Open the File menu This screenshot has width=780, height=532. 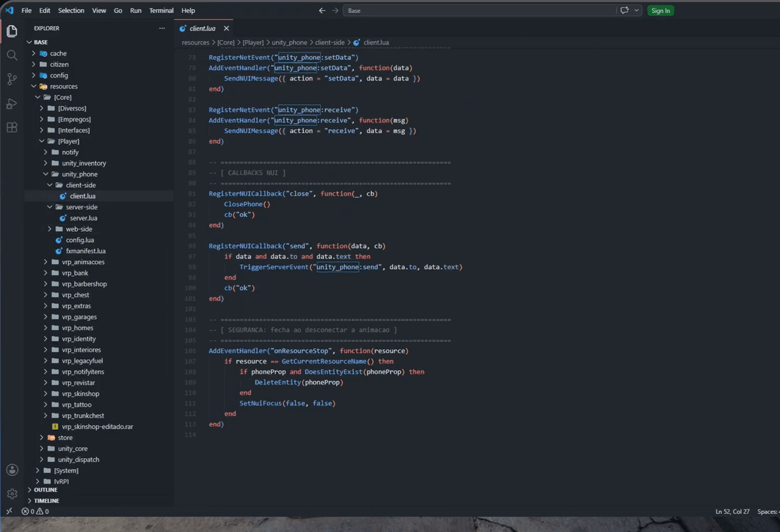[x=26, y=11]
